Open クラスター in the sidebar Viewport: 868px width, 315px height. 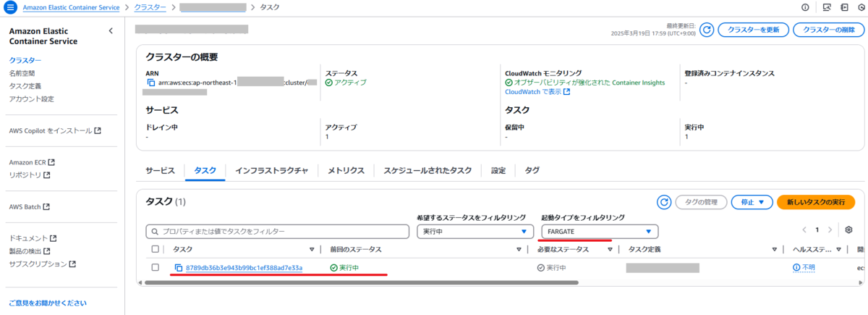click(x=25, y=60)
